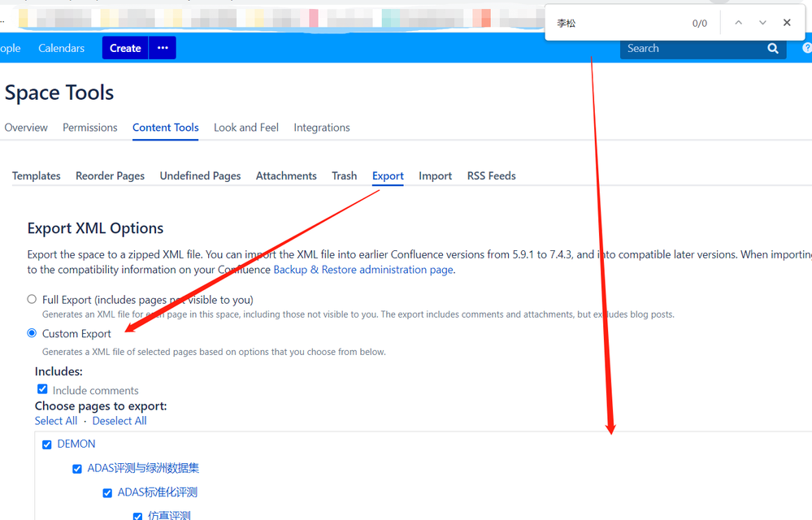The image size is (812, 520).
Task: Select the Full Export radio button
Action: [33, 299]
